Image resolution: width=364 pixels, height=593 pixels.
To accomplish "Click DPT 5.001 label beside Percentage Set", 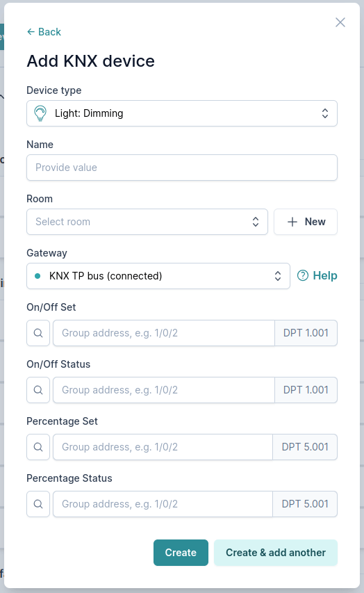I will (305, 447).
